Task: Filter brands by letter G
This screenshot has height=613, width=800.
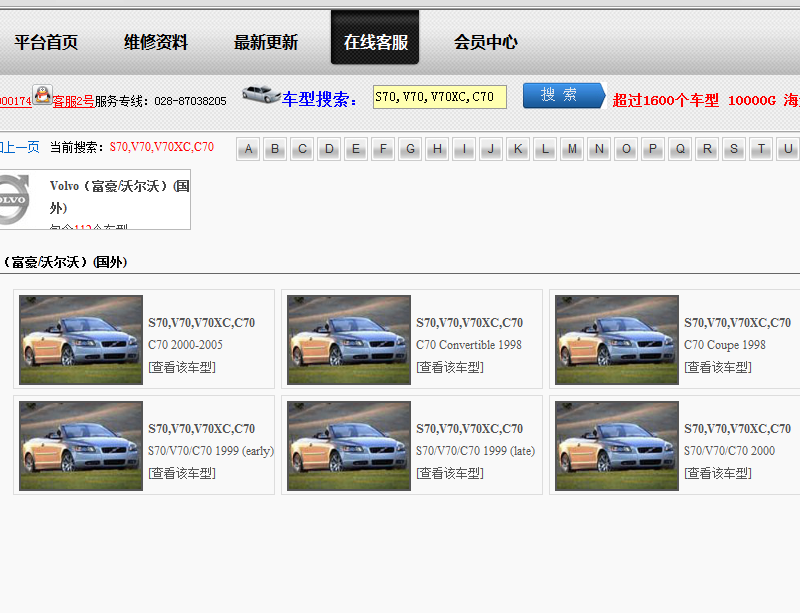Action: click(410, 149)
